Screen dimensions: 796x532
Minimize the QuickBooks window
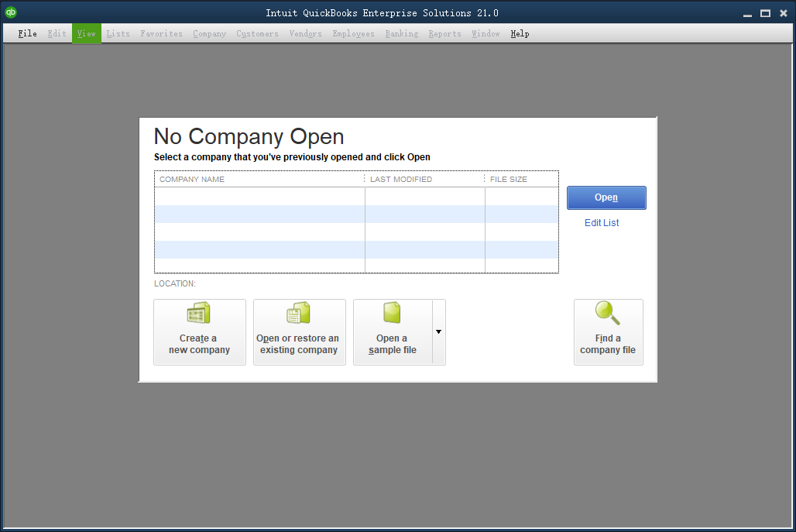[x=747, y=14]
